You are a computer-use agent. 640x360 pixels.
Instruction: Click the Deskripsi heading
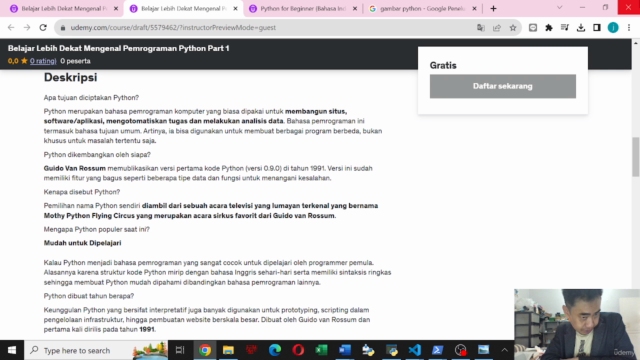(x=71, y=77)
